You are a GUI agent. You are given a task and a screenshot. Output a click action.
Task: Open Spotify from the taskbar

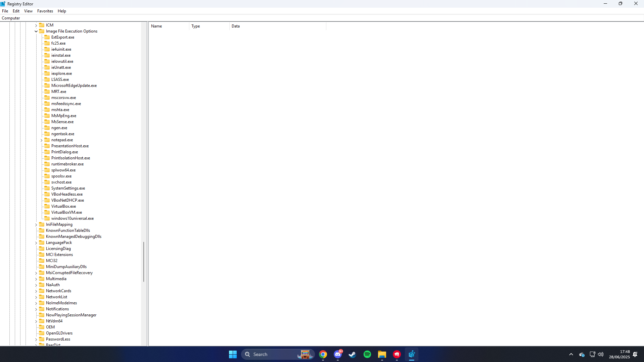click(367, 354)
